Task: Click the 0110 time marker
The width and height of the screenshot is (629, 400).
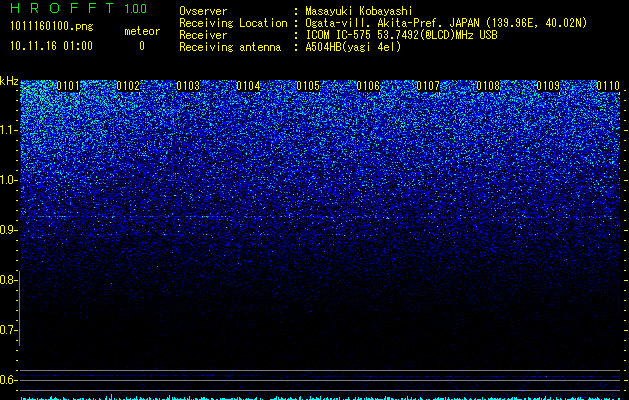Action: pyautogui.click(x=608, y=86)
